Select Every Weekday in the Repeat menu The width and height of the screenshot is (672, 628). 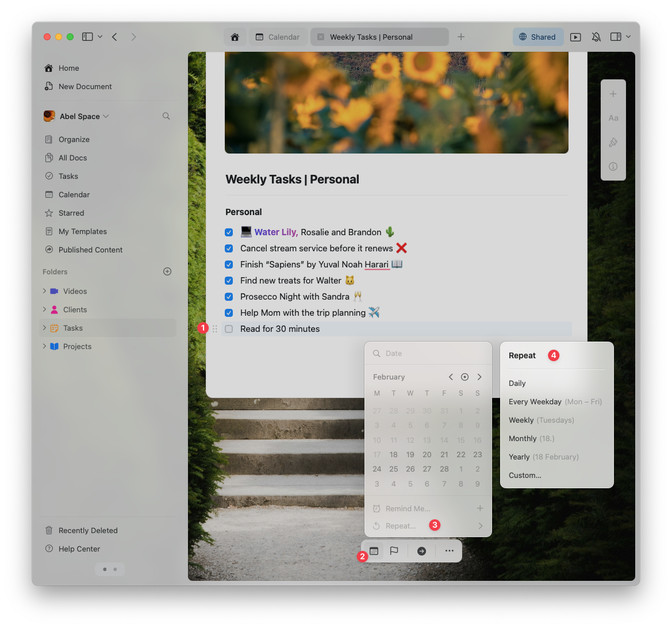coord(535,401)
